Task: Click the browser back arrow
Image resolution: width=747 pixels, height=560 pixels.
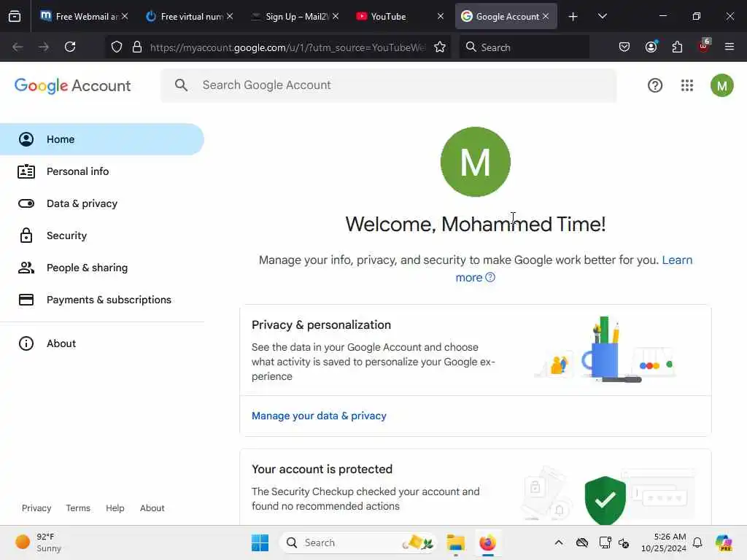Action: tap(18, 47)
